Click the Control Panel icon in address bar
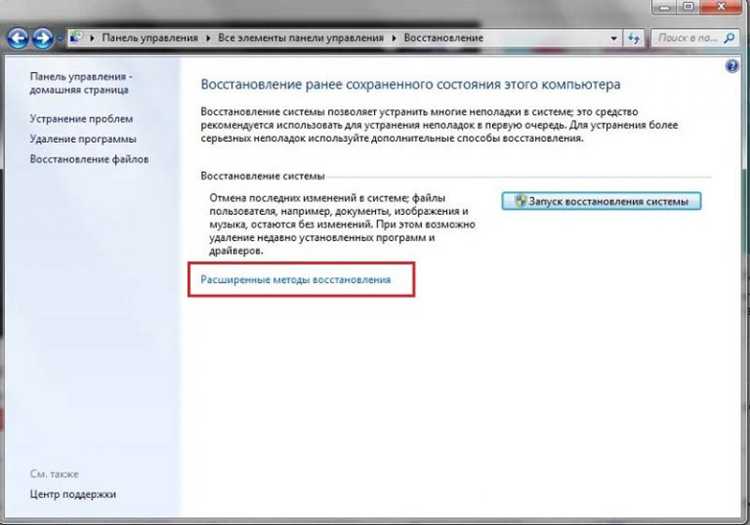750x525 pixels. (x=78, y=38)
